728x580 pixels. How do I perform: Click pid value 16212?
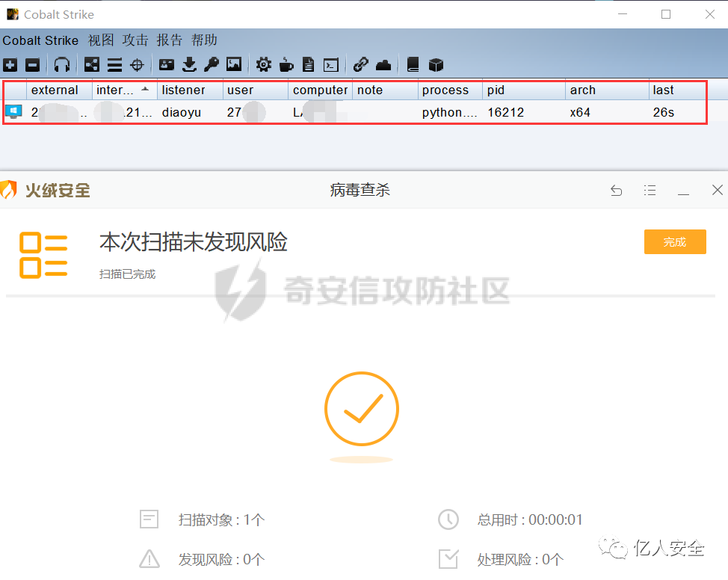(x=505, y=112)
